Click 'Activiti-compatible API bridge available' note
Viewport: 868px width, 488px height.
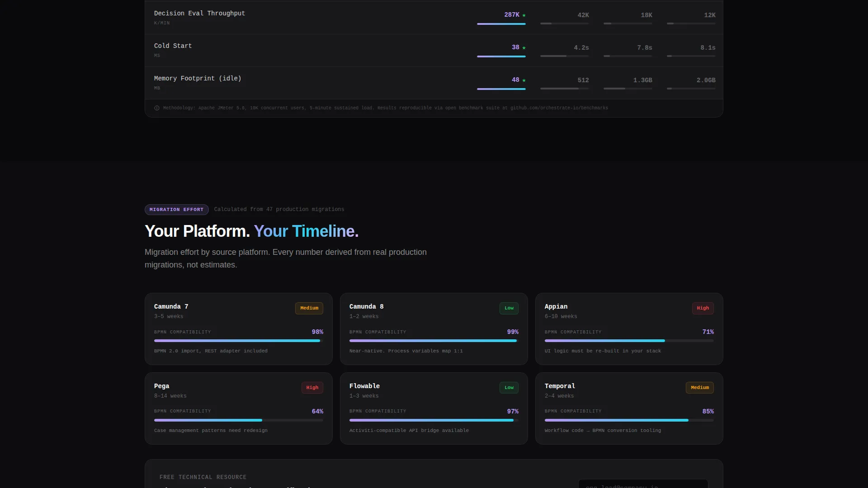pyautogui.click(x=409, y=431)
